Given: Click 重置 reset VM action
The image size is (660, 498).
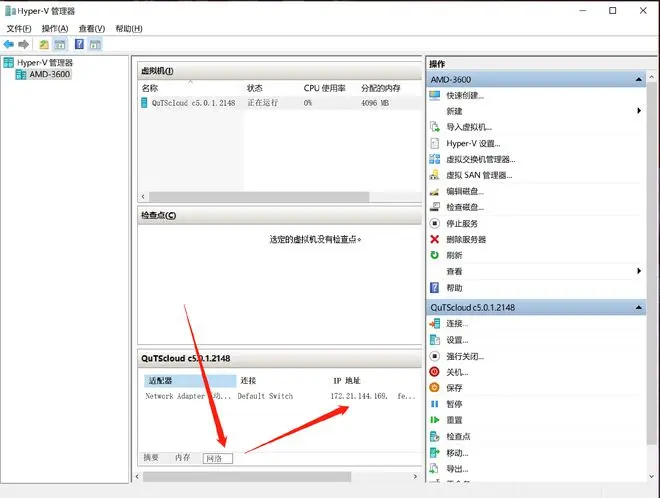Looking at the screenshot, I should click(454, 420).
